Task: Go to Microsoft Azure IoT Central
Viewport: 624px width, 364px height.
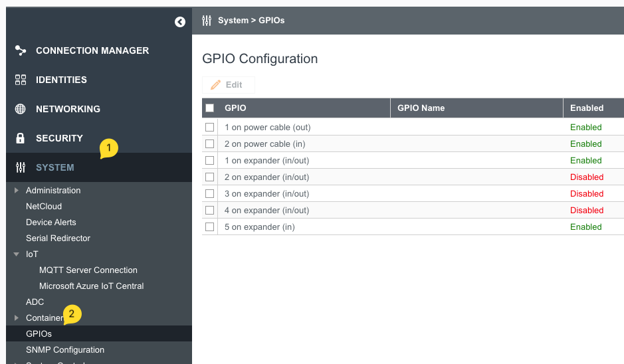Action: click(x=92, y=286)
